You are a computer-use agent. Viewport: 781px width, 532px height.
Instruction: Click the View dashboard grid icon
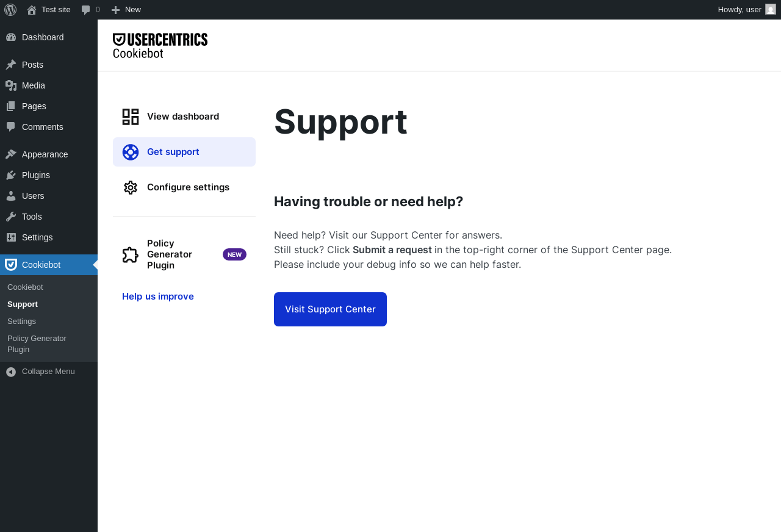tap(131, 117)
